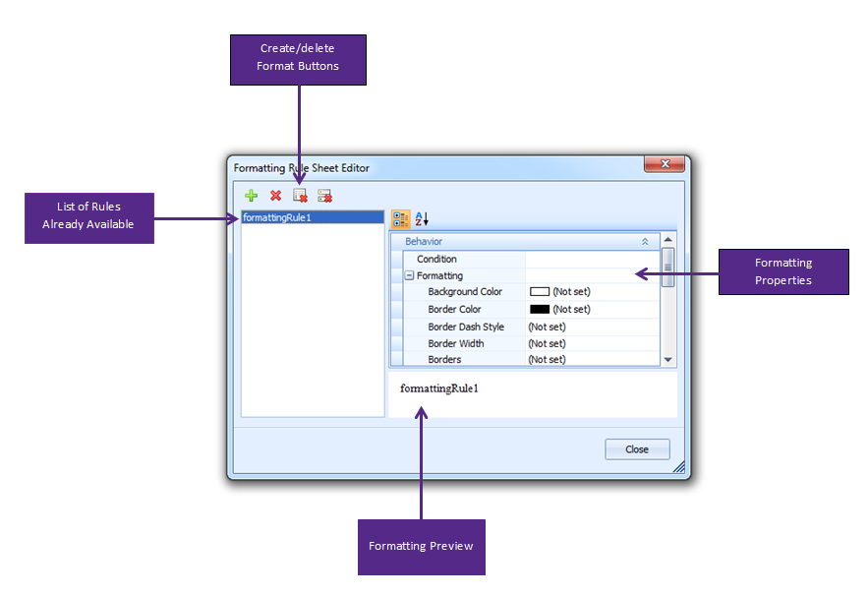This screenshot has height=596, width=868.
Task: Click the property grid scroll down arrow
Action: click(x=668, y=360)
